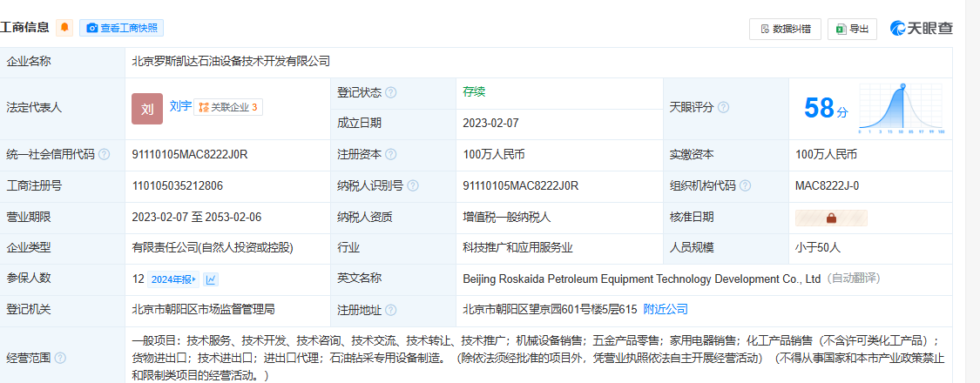This screenshot has width=980, height=383.
Task: Click 实缴资本 value 100万人民币
Action: point(827,154)
